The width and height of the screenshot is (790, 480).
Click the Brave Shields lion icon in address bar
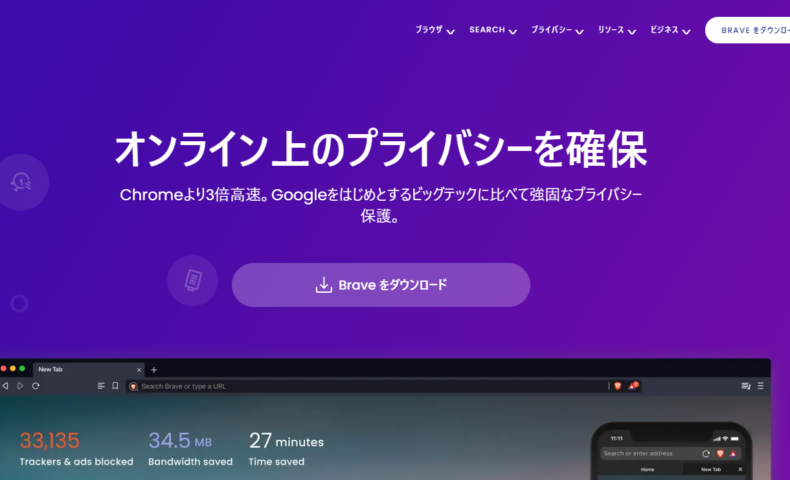pyautogui.click(x=617, y=386)
